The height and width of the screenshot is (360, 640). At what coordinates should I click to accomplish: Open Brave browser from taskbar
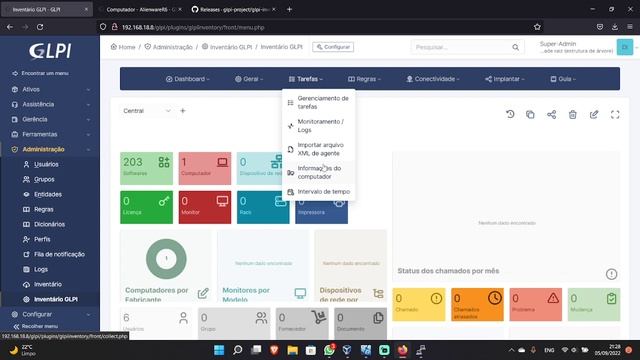274,350
